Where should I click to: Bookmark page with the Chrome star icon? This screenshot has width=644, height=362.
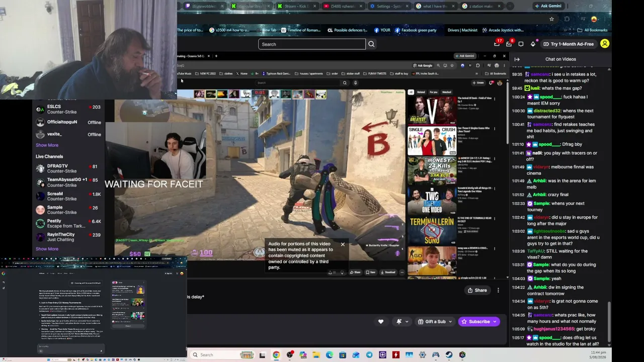pyautogui.click(x=551, y=19)
